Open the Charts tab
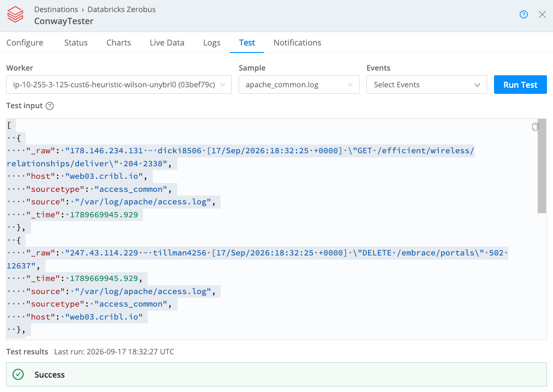The image size is (553, 392). point(118,43)
